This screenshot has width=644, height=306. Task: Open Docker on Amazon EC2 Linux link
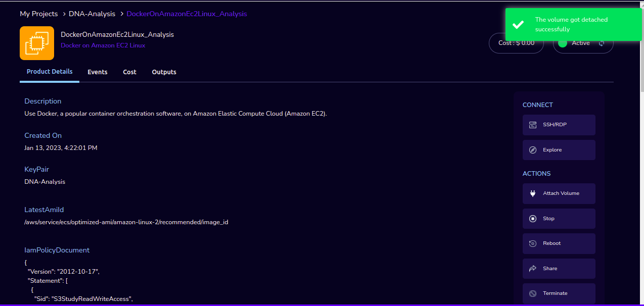[x=103, y=45]
